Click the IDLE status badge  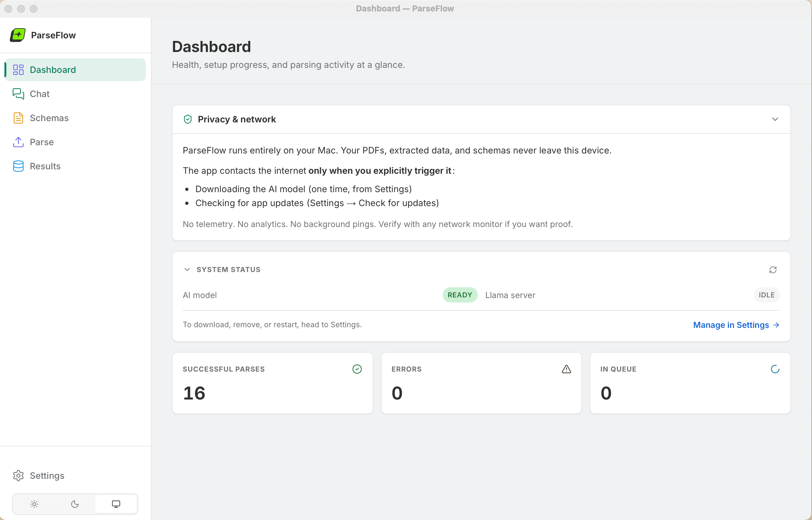(x=767, y=295)
